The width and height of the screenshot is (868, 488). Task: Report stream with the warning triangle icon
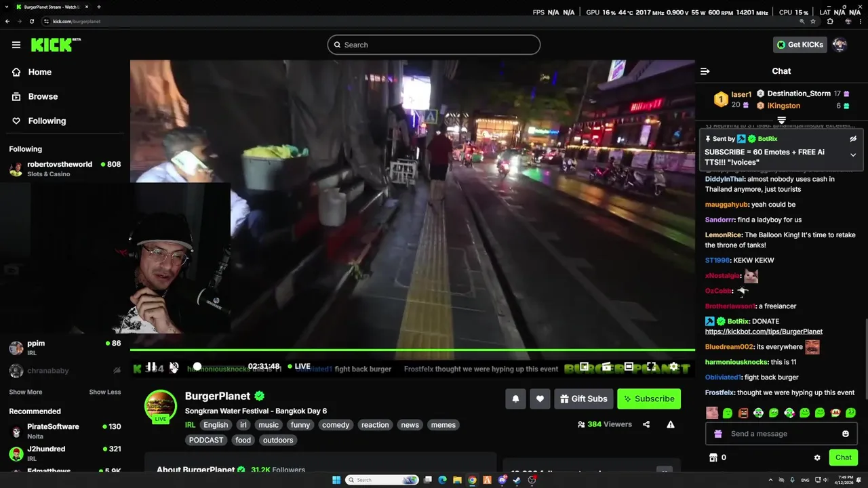(x=671, y=424)
